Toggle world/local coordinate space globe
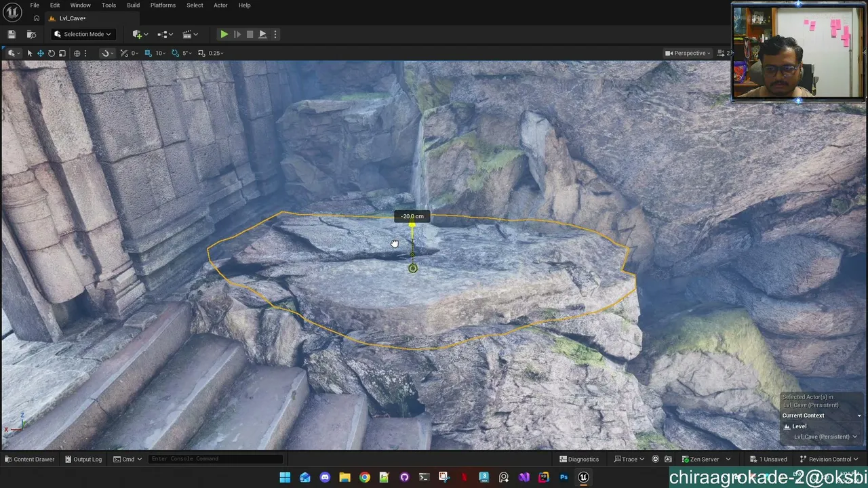 click(x=77, y=53)
